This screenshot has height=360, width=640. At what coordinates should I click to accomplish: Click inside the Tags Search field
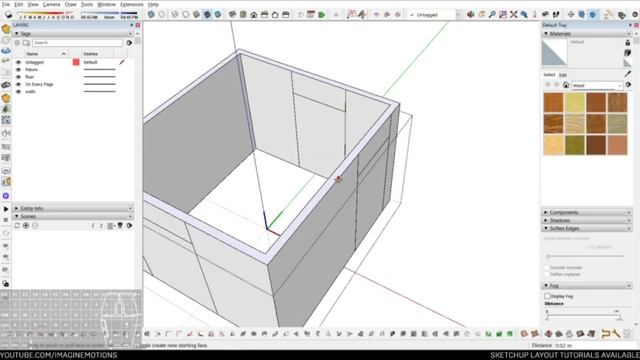click(x=77, y=42)
